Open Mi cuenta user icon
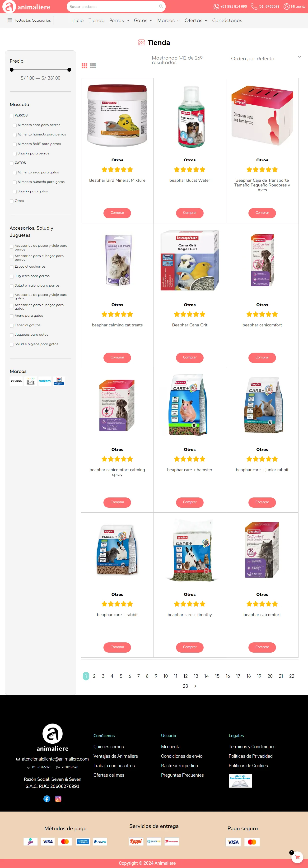This screenshot has width=308, height=868. tap(286, 6)
